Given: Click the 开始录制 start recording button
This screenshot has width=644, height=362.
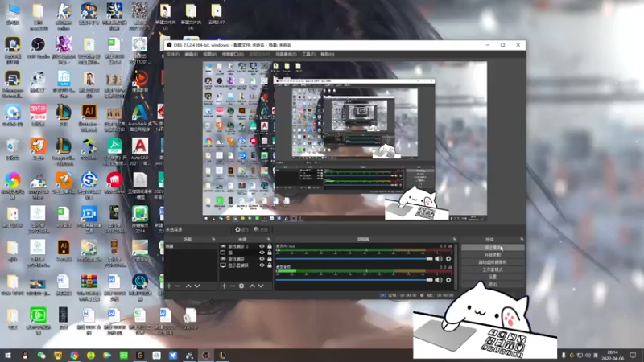Looking at the screenshot, I should click(x=493, y=255).
